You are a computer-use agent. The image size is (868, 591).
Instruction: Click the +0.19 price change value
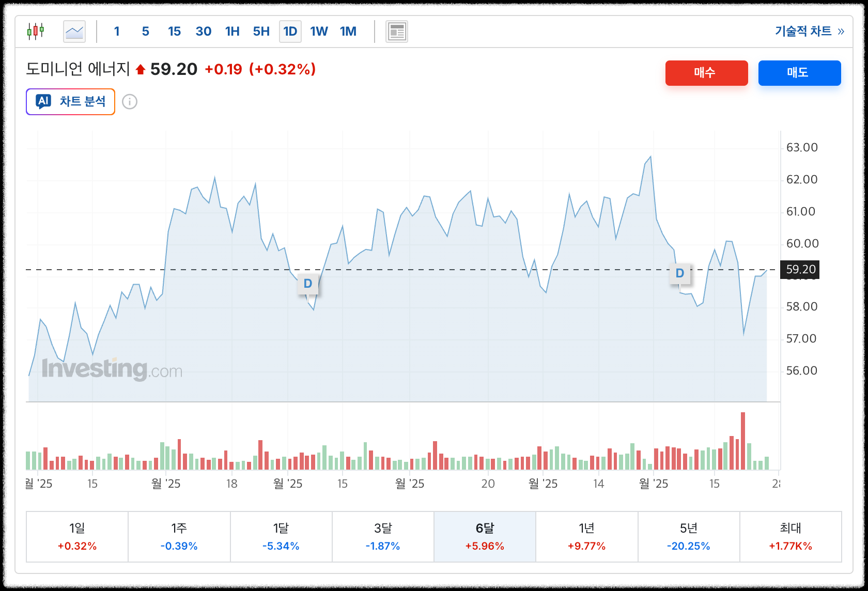click(x=223, y=70)
